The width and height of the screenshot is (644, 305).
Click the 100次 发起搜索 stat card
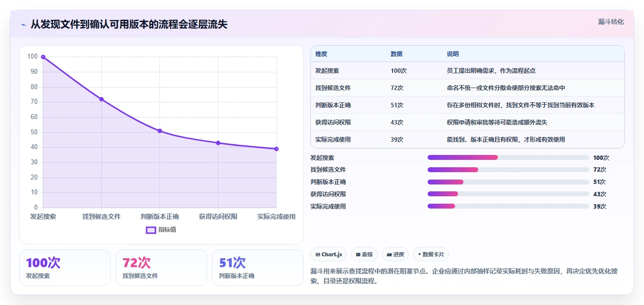pos(65,268)
